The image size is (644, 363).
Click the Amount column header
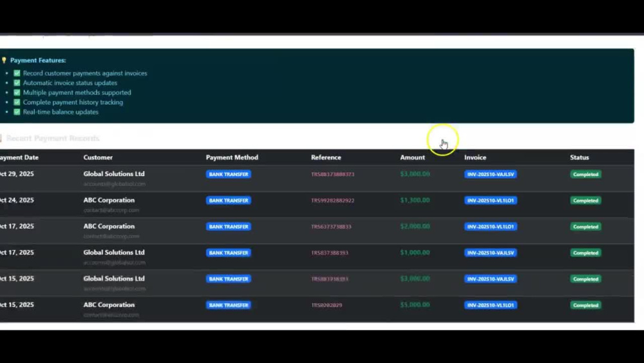click(x=413, y=157)
